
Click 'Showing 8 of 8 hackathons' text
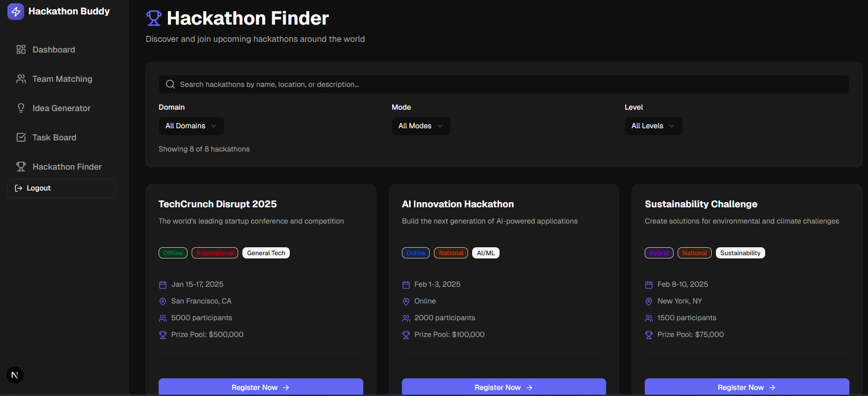point(204,149)
